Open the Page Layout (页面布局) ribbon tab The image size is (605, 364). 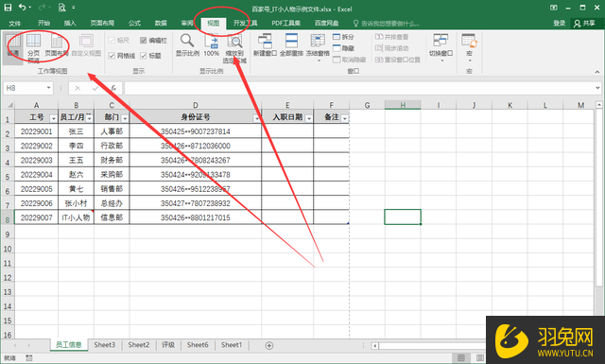coord(102,23)
